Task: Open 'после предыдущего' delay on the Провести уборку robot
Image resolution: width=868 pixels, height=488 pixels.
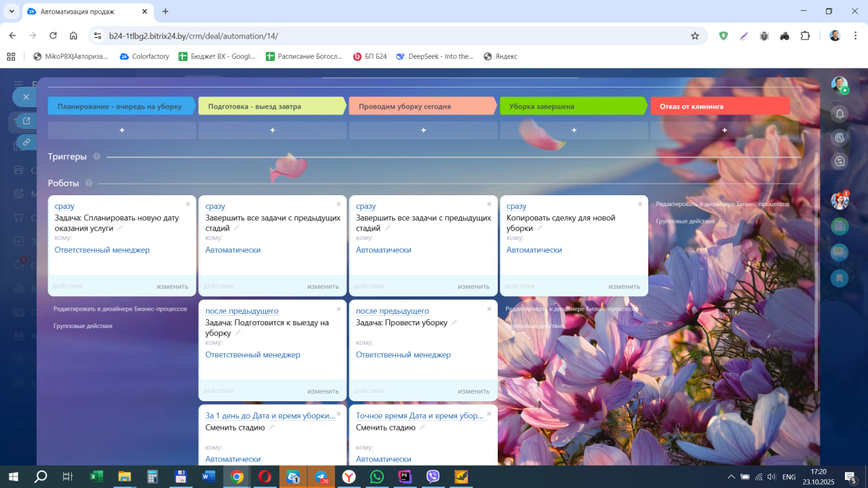Action: pos(393,311)
